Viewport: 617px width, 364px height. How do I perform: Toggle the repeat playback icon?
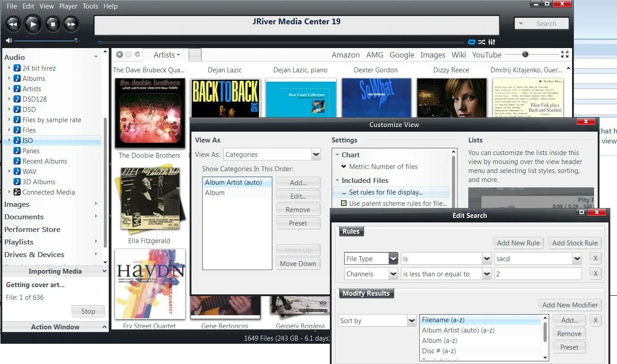click(x=471, y=42)
